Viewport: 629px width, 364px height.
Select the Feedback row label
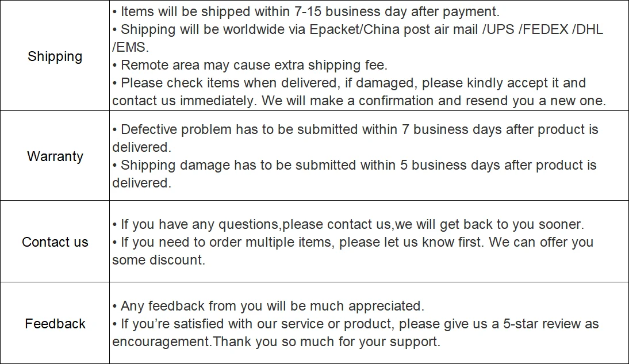pyautogui.click(x=55, y=324)
